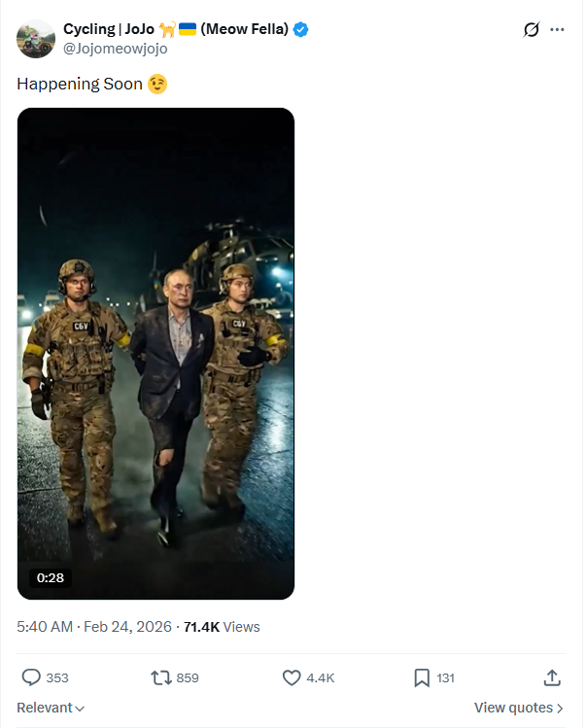Viewport: 586px width, 728px height.
Task: Open the JoJo profile avatar
Action: 36,38
